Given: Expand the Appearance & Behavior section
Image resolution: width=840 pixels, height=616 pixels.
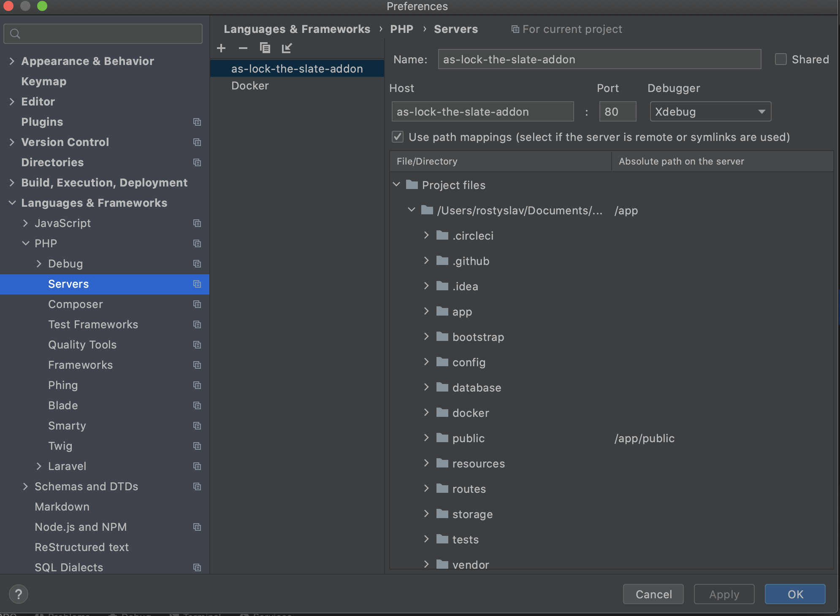Looking at the screenshot, I should [x=12, y=61].
